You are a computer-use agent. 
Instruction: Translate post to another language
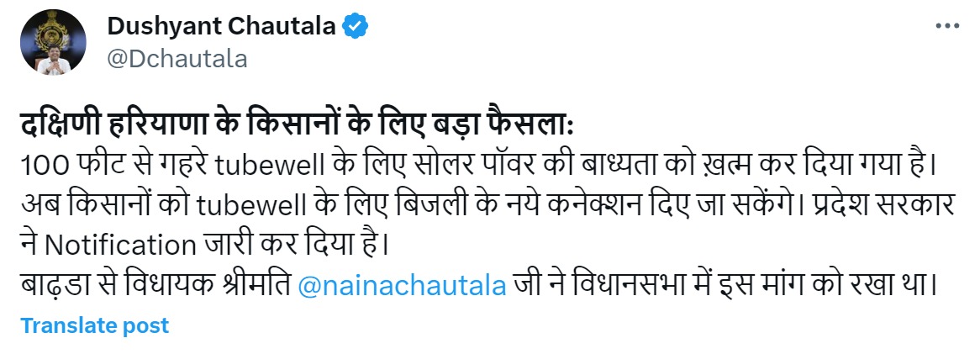click(94, 325)
